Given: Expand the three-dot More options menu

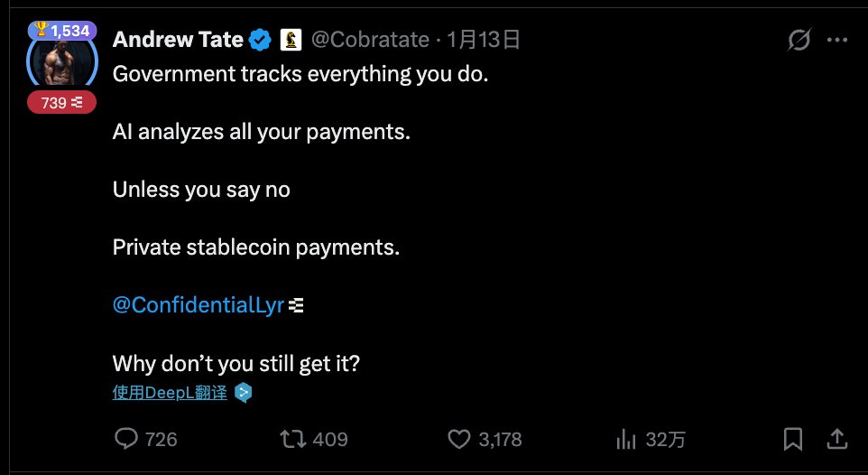Looking at the screenshot, I should pos(837,40).
